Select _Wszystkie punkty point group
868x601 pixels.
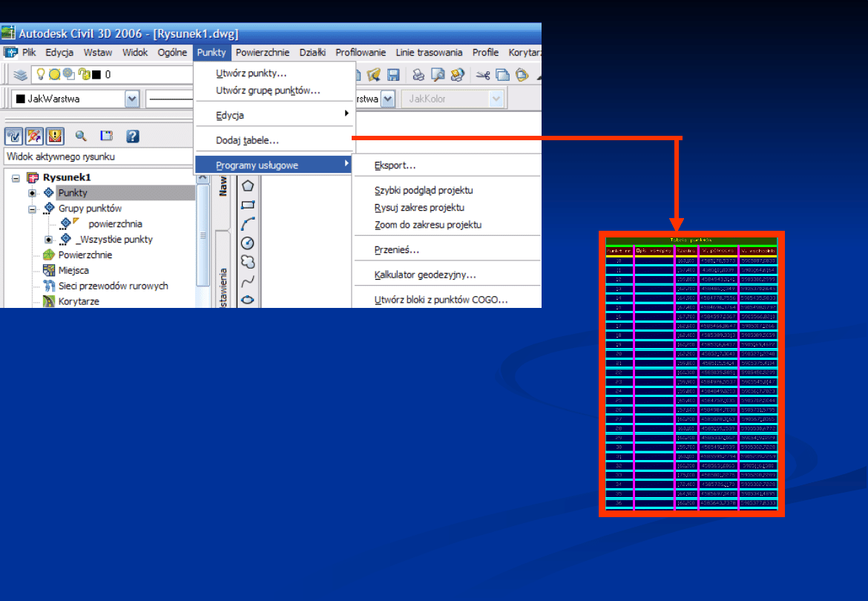114,240
